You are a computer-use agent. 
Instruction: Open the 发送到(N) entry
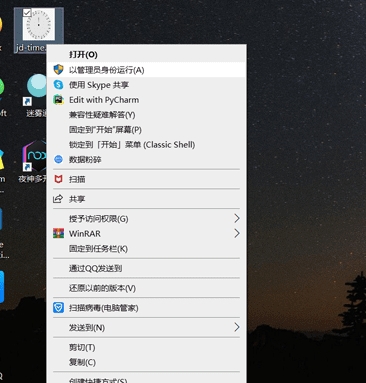click(x=147, y=327)
